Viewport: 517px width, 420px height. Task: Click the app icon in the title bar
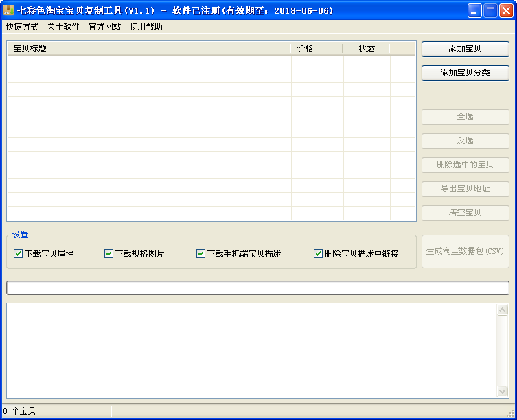coord(9,10)
